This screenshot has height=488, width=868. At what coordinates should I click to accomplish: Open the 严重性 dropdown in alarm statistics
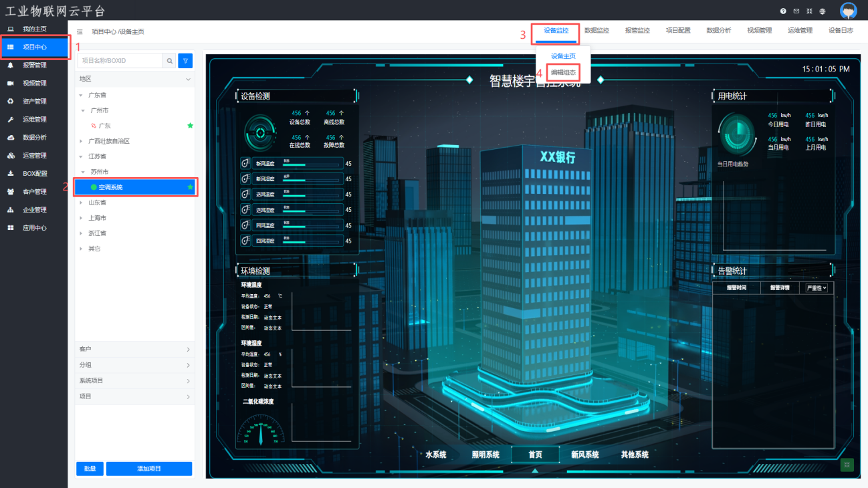pos(817,288)
